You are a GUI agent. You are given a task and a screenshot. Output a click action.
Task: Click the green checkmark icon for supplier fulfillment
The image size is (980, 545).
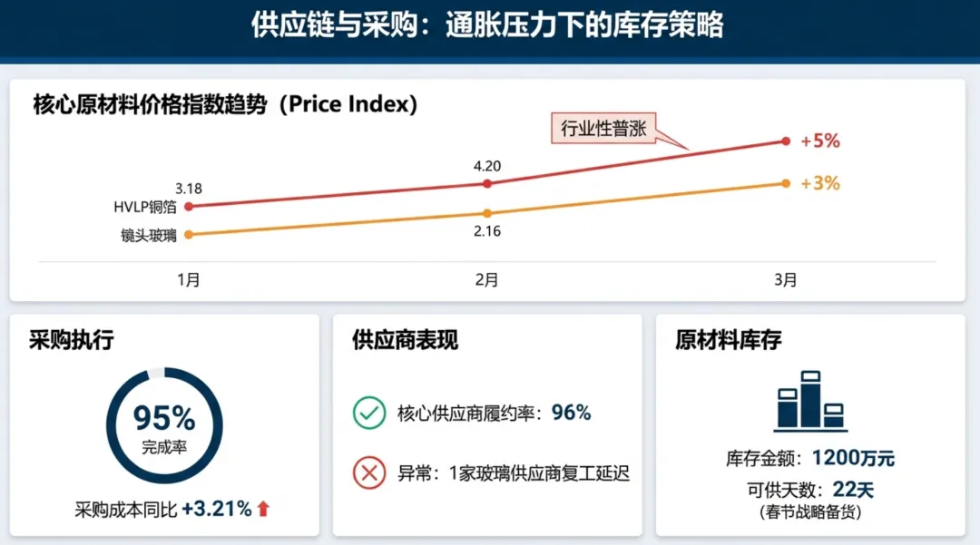coord(368,413)
